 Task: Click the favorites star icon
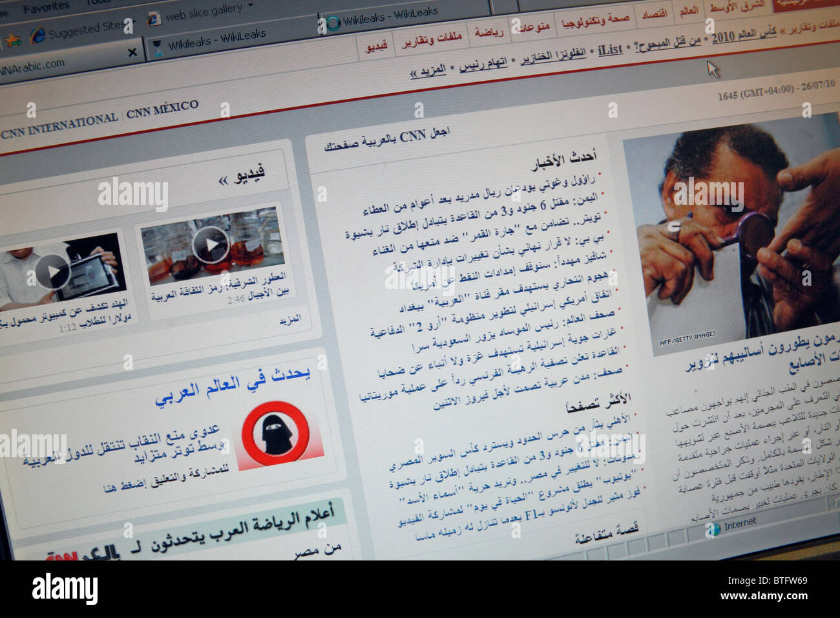point(12,40)
